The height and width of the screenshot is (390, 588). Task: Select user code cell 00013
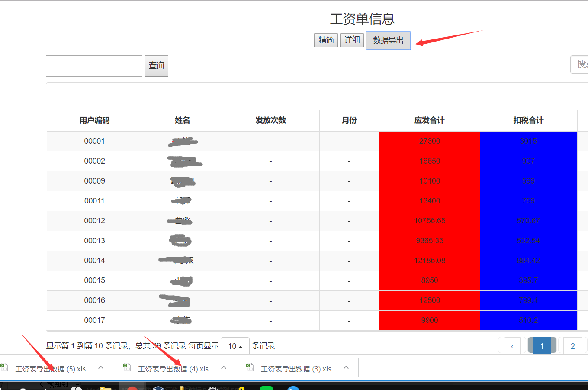pos(94,241)
